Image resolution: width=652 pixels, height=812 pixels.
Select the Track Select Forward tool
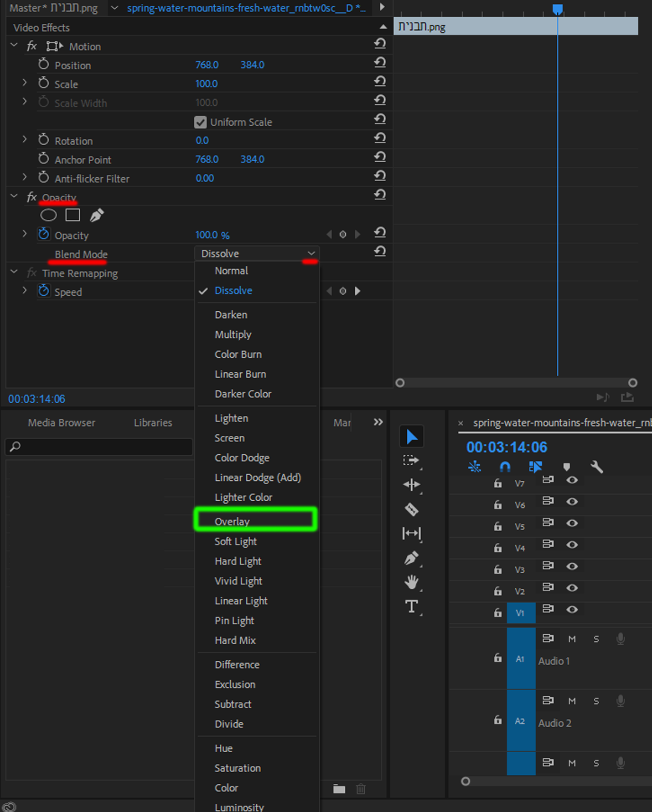coord(411,460)
